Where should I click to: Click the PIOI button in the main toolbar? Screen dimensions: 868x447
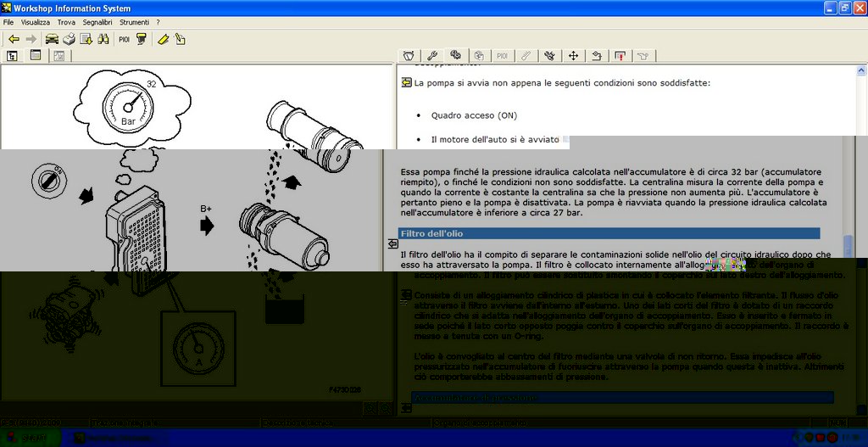click(x=124, y=39)
